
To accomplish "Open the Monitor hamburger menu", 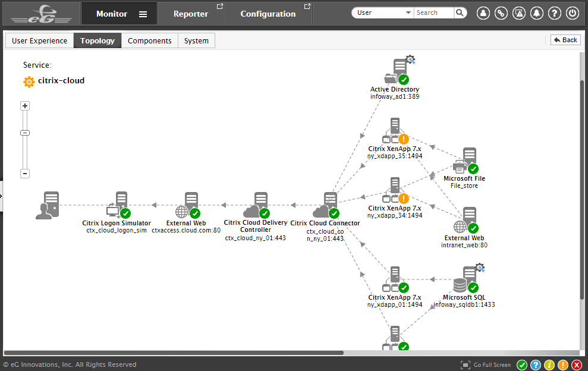I will [143, 14].
